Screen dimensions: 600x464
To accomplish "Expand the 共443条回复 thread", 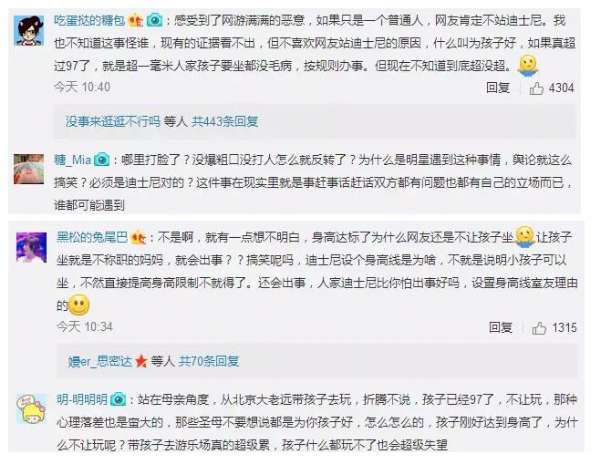I will (225, 122).
